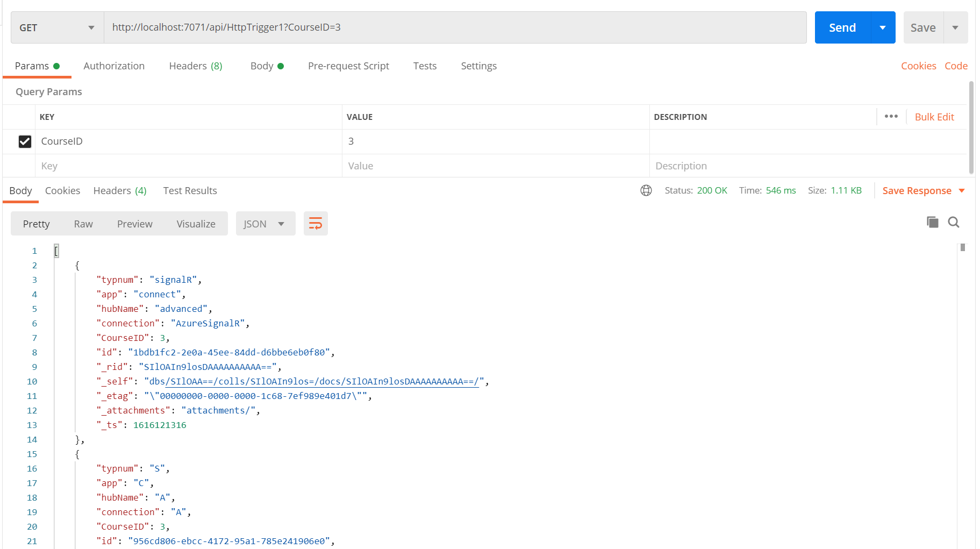Click the "advanced" hubName value
The height and width of the screenshot is (549, 980).
(181, 309)
